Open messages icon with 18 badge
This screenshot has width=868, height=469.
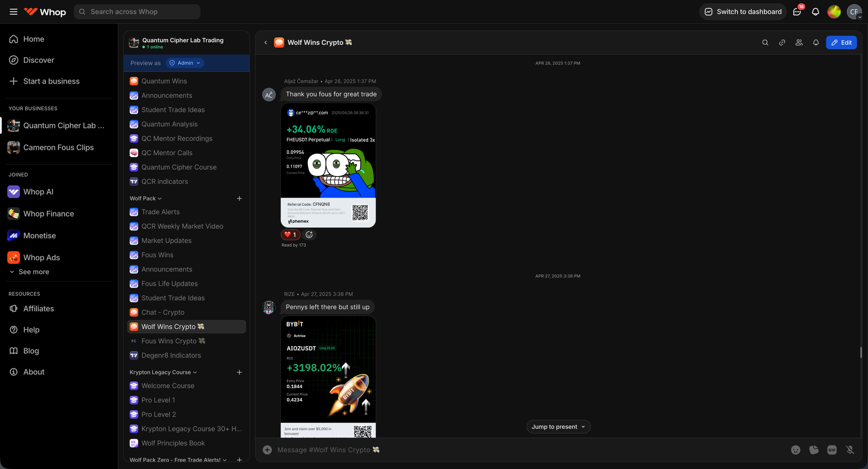tap(797, 12)
